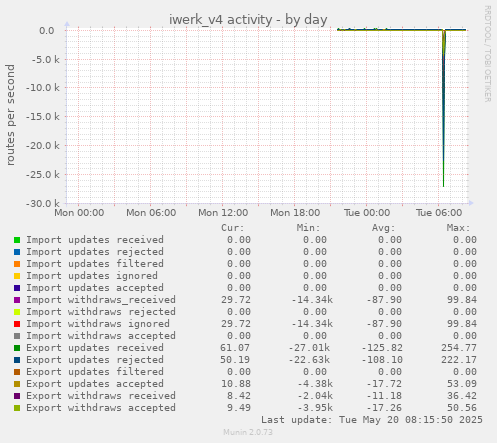
Task: Click the '50.19' current value
Action: pyautogui.click(x=235, y=360)
